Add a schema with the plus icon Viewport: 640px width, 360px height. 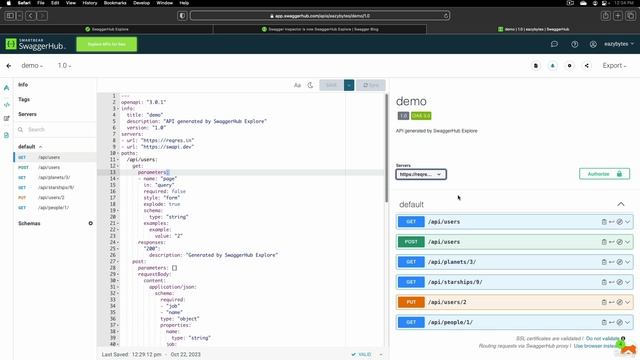91,223
